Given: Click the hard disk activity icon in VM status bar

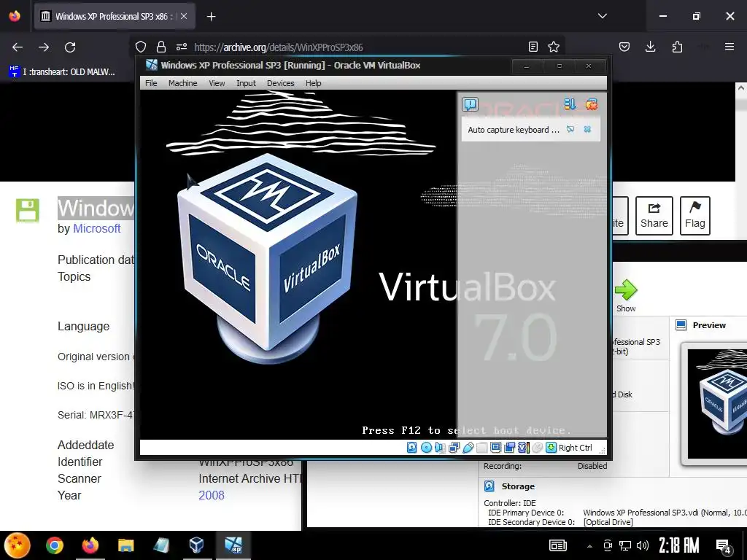Looking at the screenshot, I should click(412, 448).
